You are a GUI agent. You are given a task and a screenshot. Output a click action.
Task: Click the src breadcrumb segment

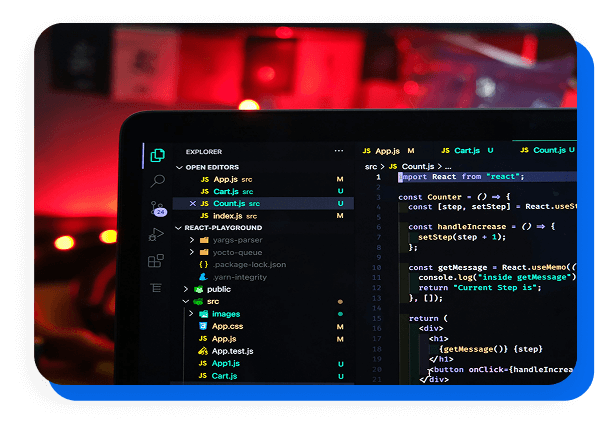pyautogui.click(x=371, y=167)
